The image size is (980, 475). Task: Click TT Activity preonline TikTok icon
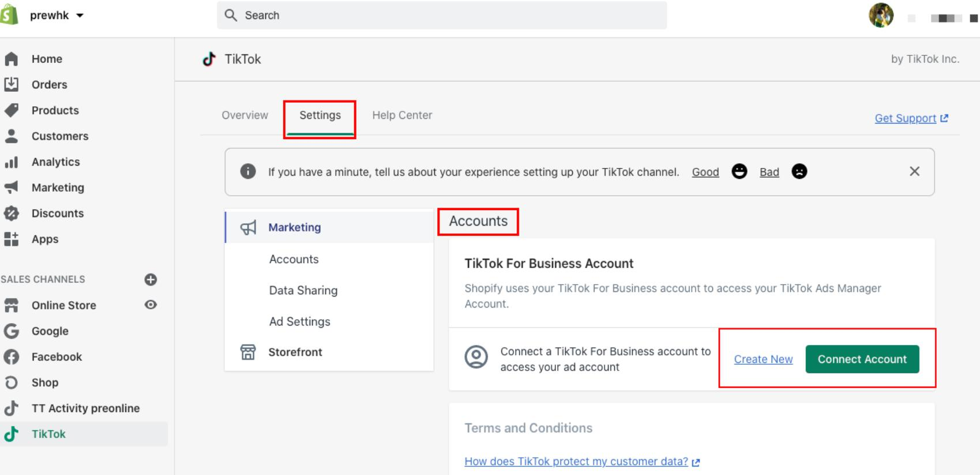pyautogui.click(x=11, y=408)
